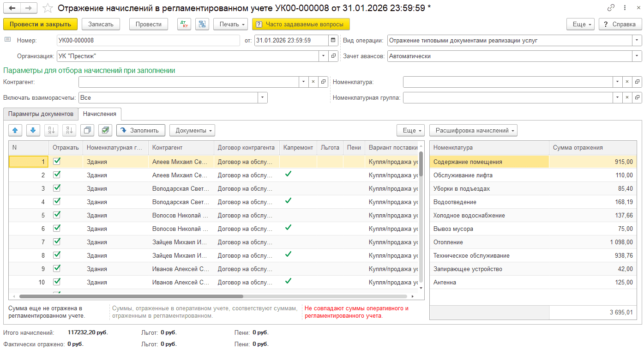Toggle Отражать checkbox in row 9
644x350 pixels.
(x=57, y=269)
